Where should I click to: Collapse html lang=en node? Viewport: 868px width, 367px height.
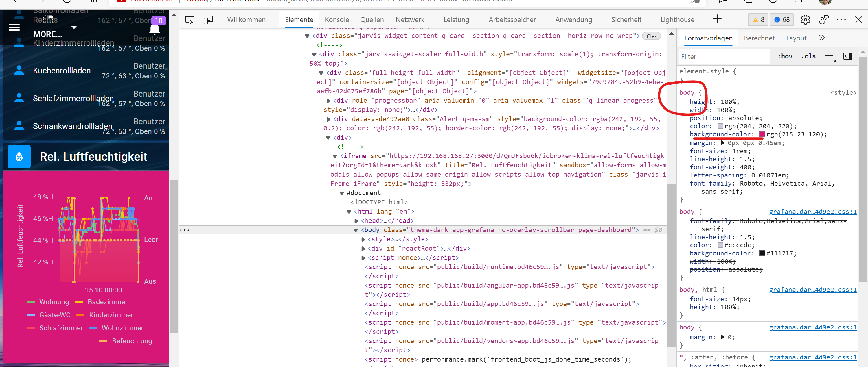pos(349,212)
